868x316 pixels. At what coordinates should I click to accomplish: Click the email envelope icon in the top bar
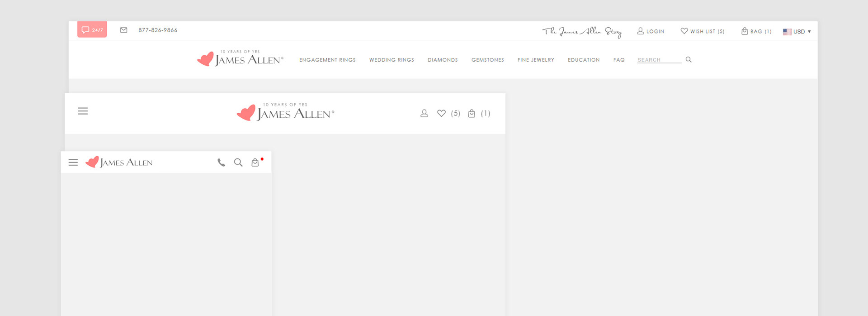[123, 30]
